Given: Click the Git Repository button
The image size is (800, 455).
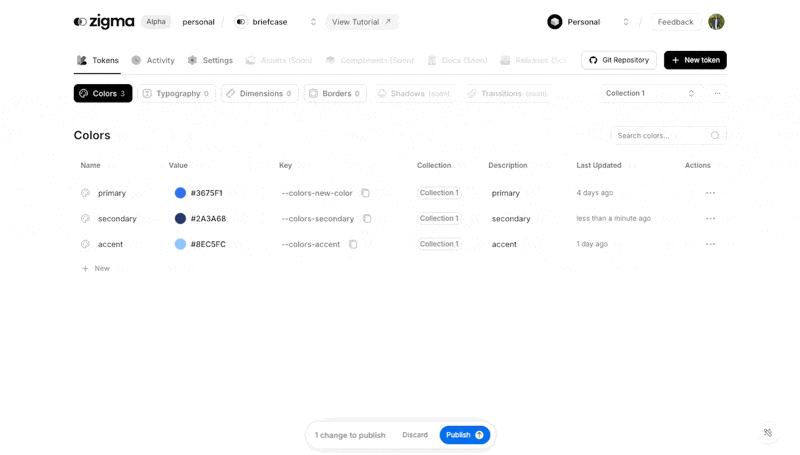Looking at the screenshot, I should coord(618,60).
